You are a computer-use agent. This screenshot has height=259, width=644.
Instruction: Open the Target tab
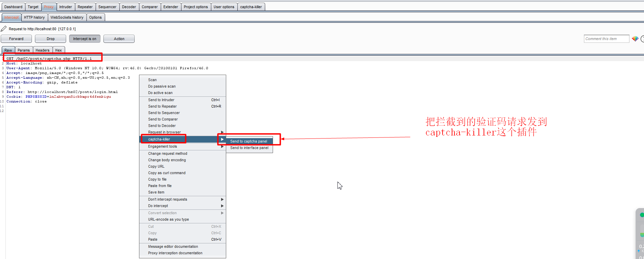[33, 7]
